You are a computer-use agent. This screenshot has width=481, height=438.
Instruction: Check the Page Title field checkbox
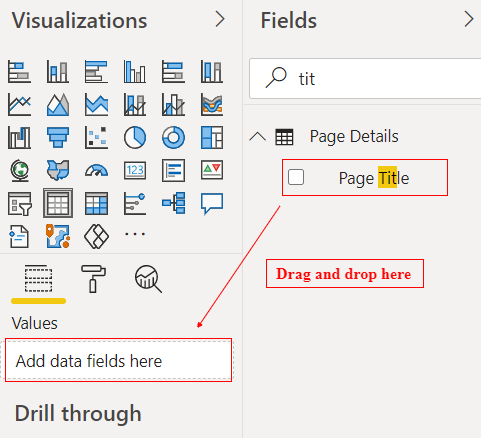[x=296, y=177]
